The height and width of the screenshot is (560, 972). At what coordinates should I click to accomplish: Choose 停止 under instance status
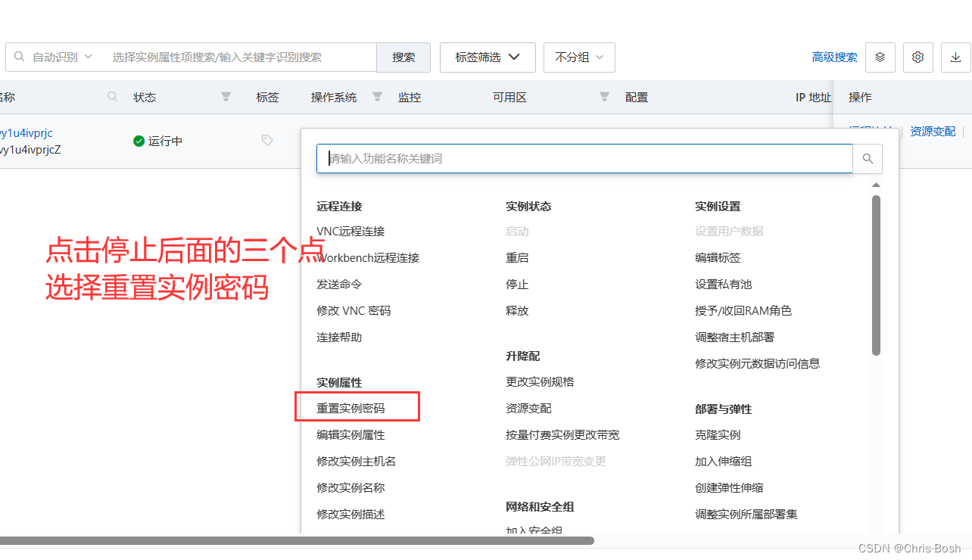pyautogui.click(x=517, y=285)
